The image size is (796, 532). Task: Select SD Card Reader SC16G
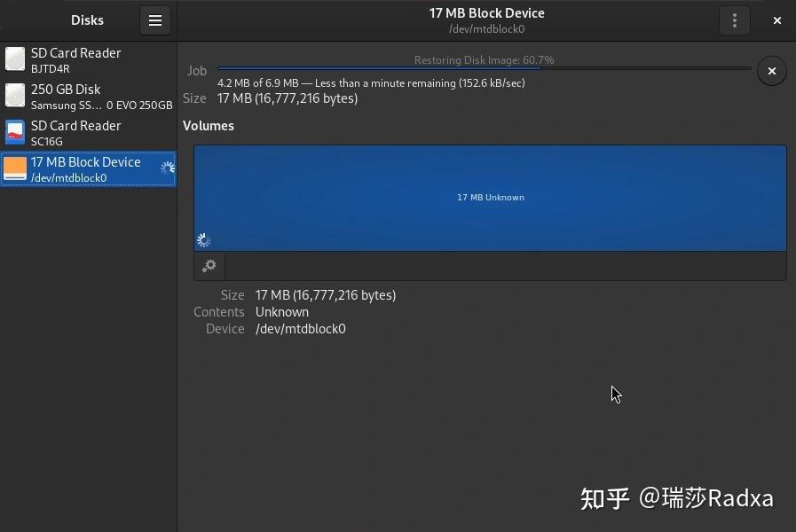(x=89, y=133)
